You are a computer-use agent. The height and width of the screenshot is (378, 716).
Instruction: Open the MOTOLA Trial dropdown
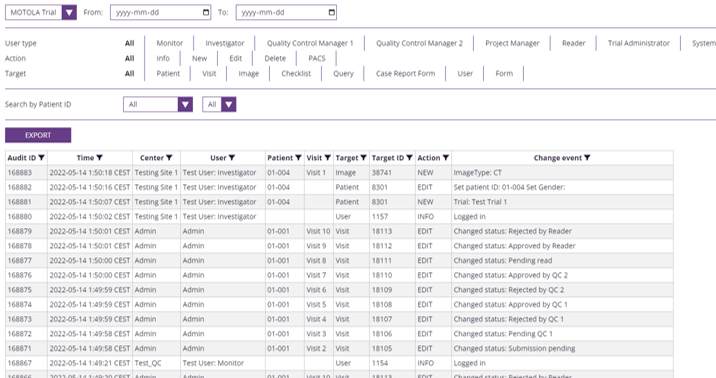(41, 12)
